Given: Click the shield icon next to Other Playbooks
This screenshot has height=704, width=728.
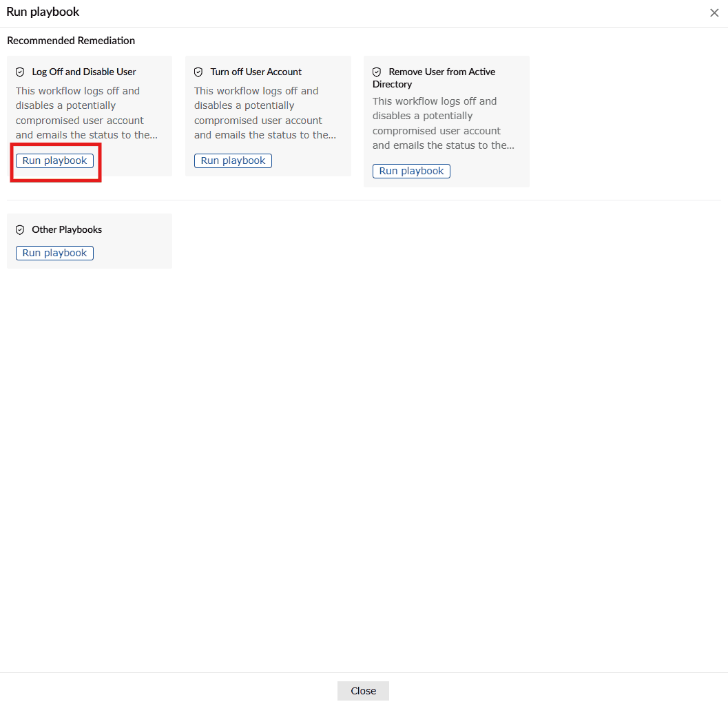Looking at the screenshot, I should click(21, 229).
